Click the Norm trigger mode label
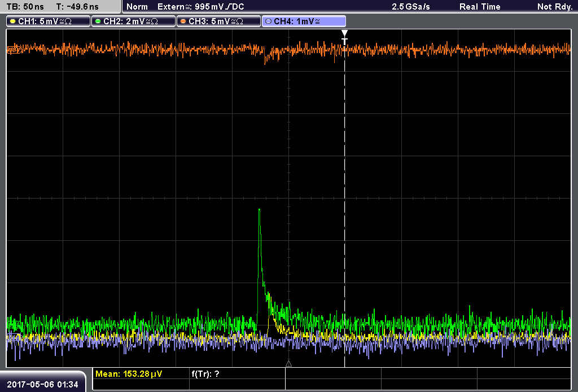This screenshot has width=578, height=392. (137, 7)
